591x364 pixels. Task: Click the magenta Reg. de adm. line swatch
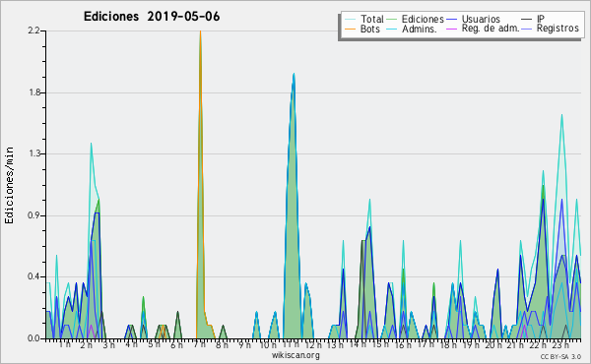pos(451,29)
